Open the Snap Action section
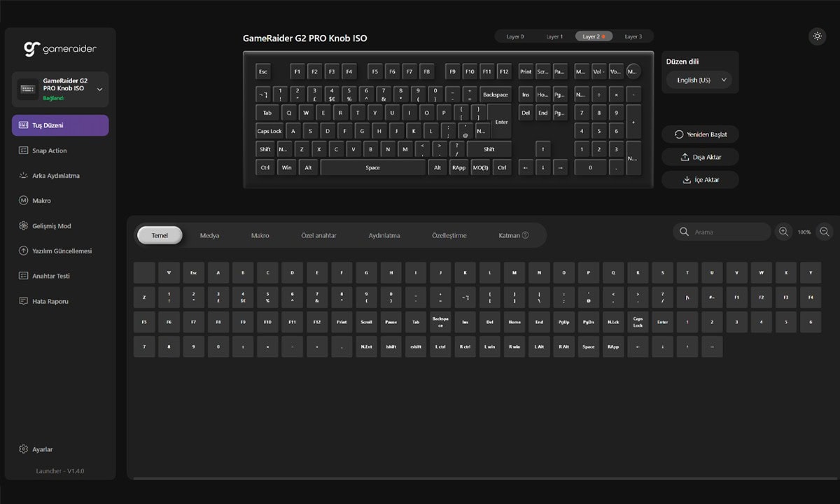Screen dimensions: 840x504 tap(60, 150)
